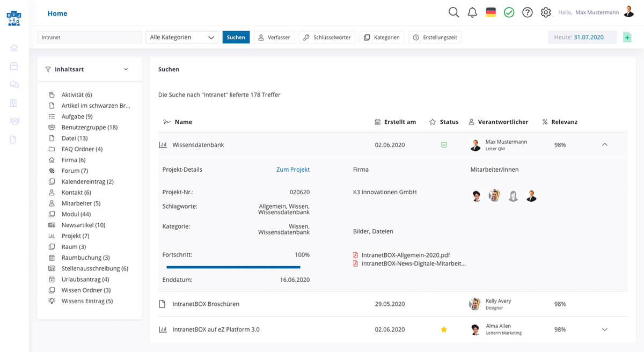Click the grey placeholder employee avatar
The width and height of the screenshot is (644, 352).
(513, 196)
